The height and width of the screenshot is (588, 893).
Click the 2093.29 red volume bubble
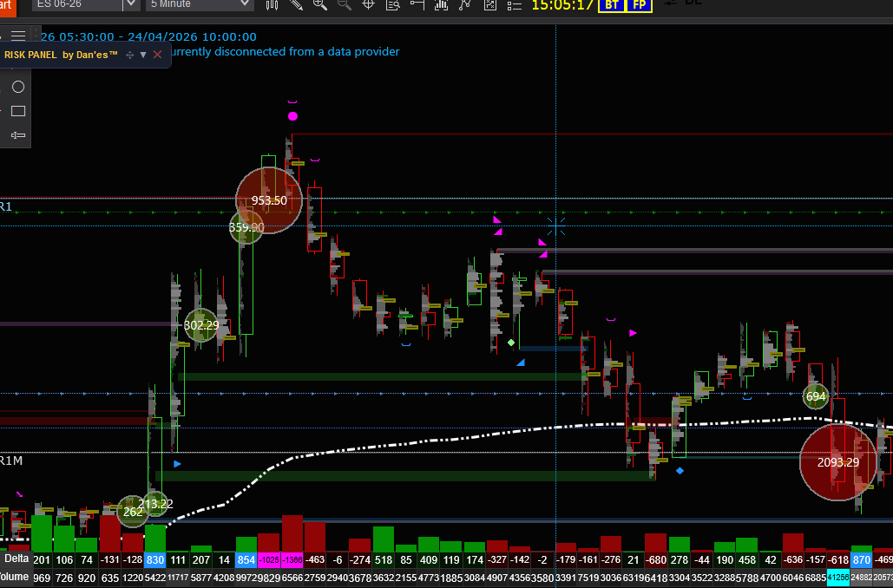pyautogui.click(x=838, y=462)
